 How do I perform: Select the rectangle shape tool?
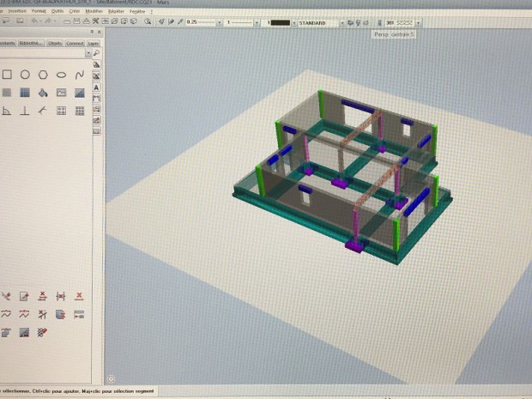pyautogui.click(x=5, y=75)
